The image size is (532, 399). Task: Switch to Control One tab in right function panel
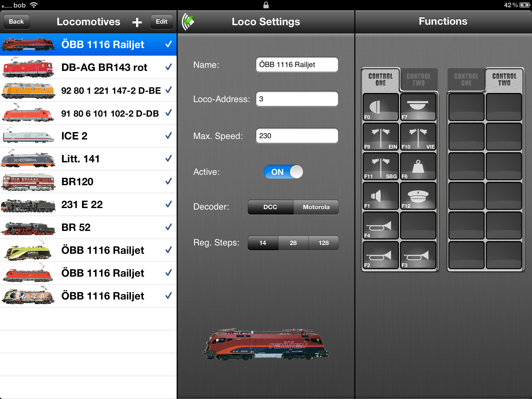point(466,79)
